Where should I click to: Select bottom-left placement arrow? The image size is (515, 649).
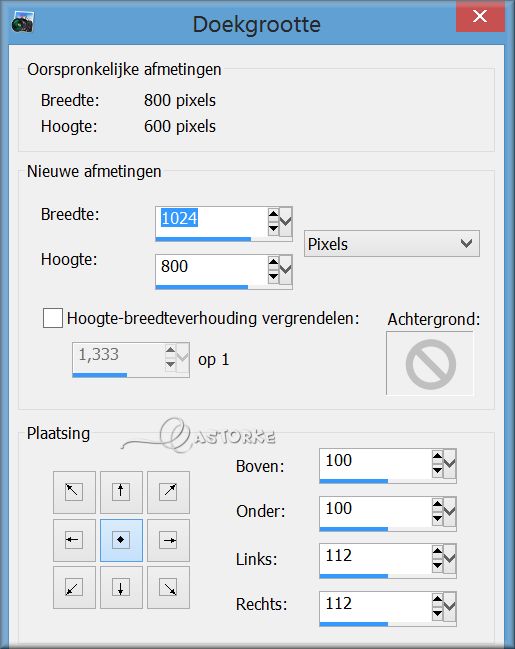click(74, 587)
